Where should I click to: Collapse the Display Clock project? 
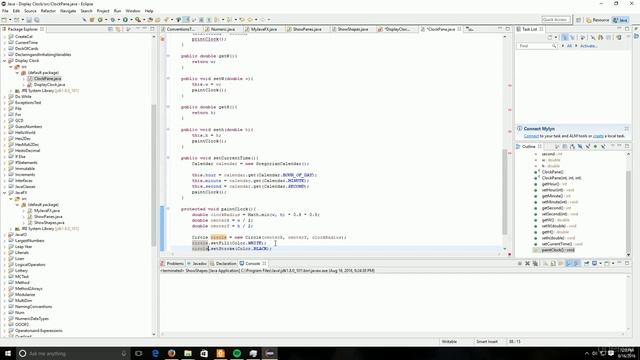4,60
